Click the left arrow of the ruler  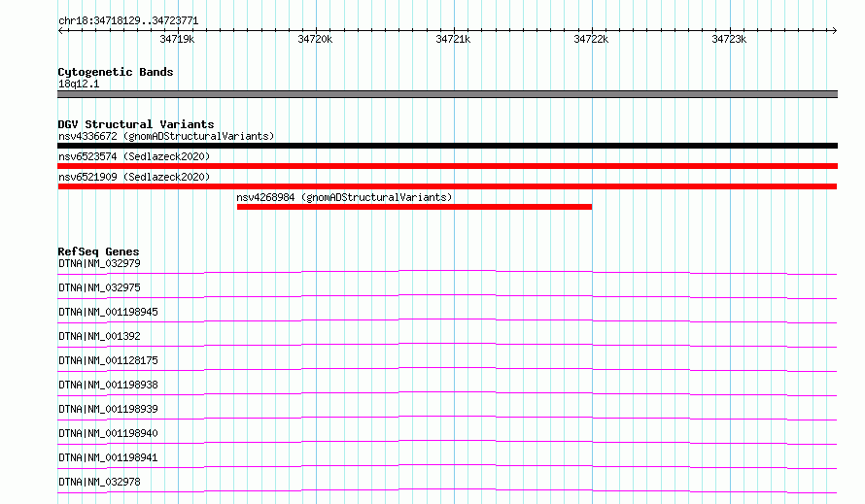[x=60, y=30]
